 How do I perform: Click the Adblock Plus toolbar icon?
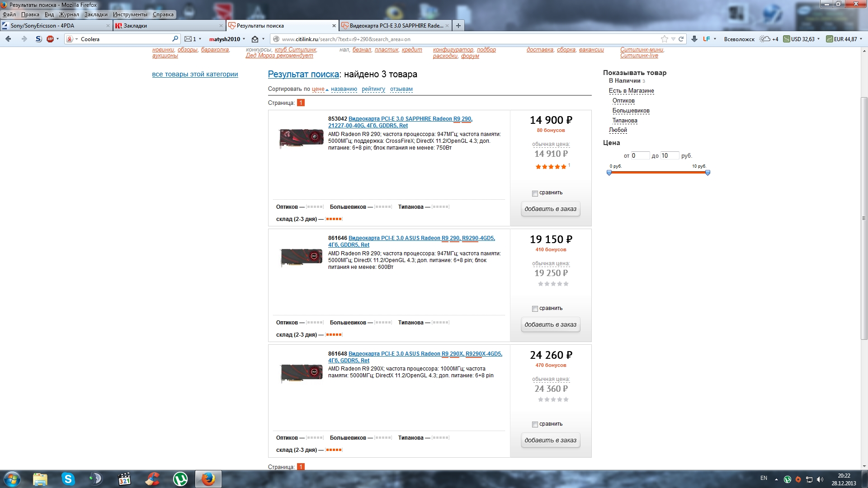tap(50, 39)
